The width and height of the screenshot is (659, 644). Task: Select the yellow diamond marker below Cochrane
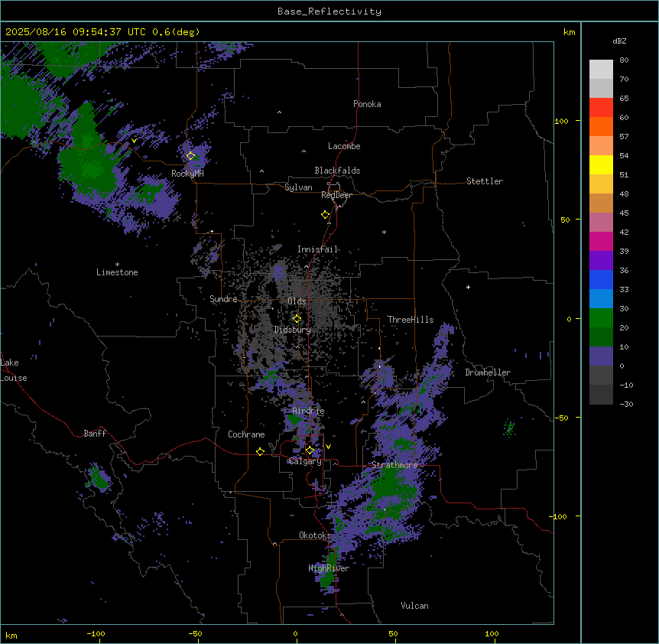point(260,451)
